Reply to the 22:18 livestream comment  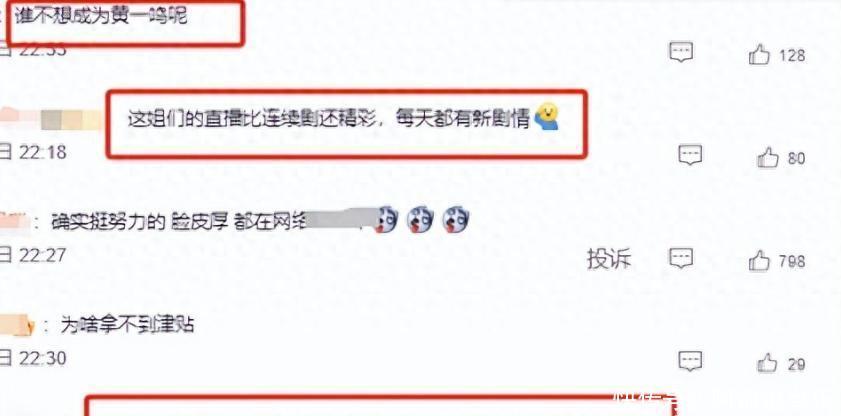tap(690, 156)
